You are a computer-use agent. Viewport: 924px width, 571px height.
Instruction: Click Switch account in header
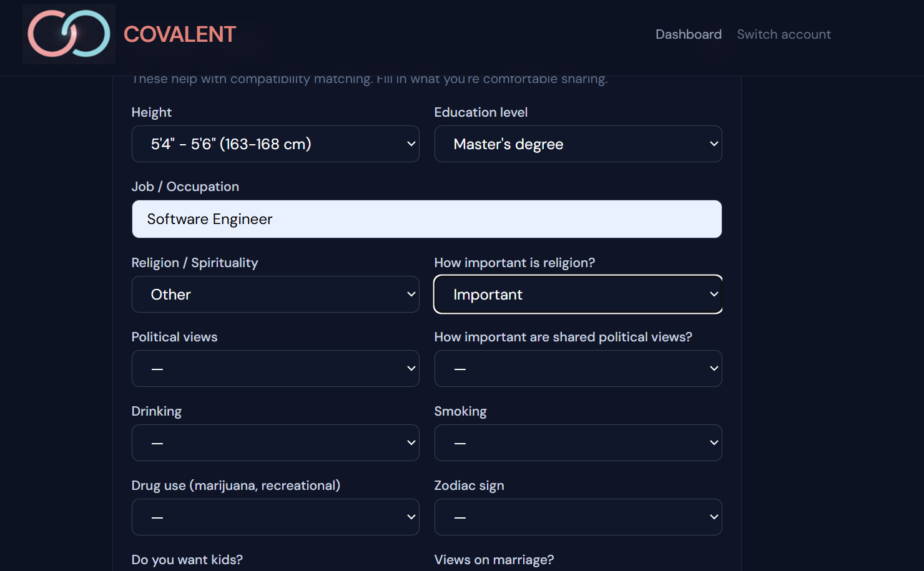point(784,34)
